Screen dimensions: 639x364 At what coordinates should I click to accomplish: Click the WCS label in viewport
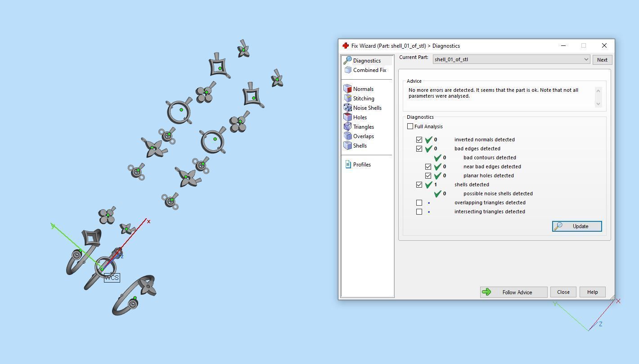point(112,278)
